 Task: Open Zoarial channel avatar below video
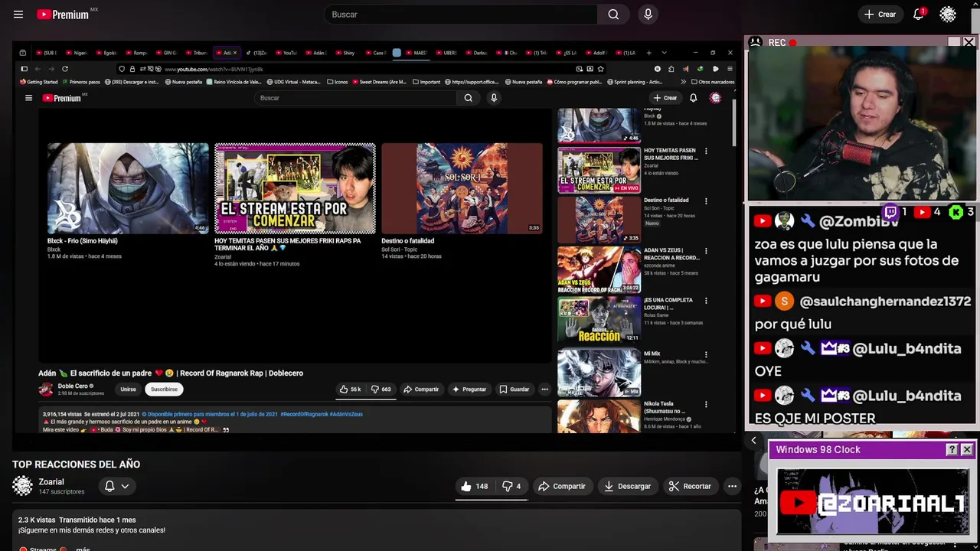click(x=23, y=486)
